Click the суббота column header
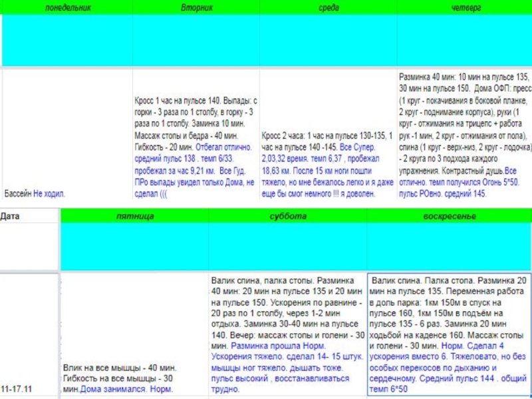This screenshot has height=399, width=532. point(288,216)
